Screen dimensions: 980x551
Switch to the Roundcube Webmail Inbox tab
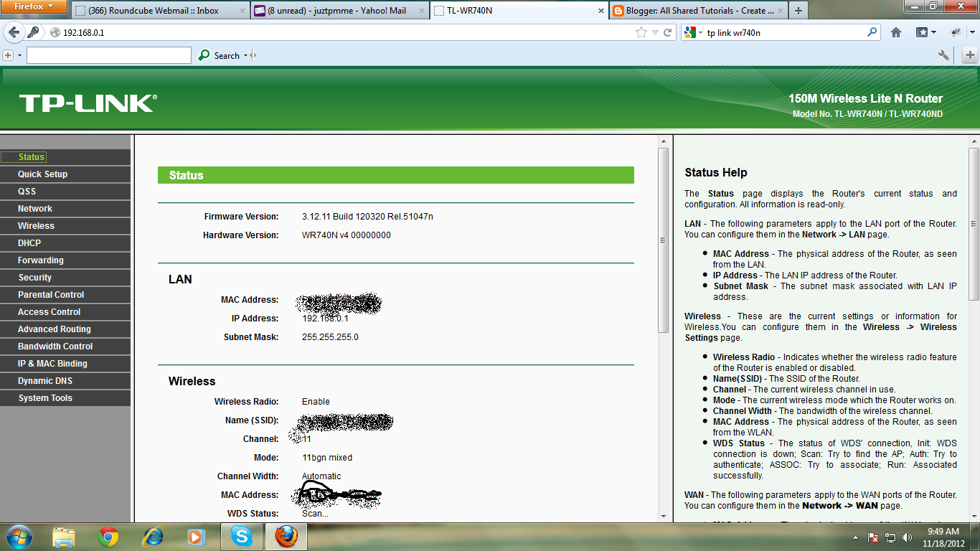159,11
